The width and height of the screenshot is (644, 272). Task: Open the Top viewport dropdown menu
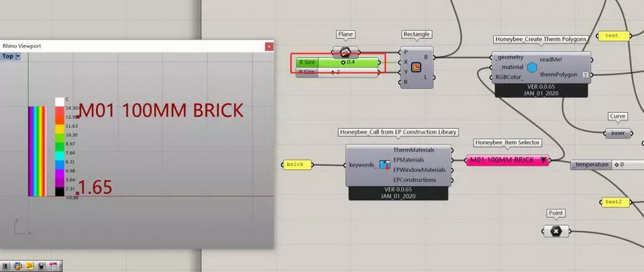click(17, 56)
